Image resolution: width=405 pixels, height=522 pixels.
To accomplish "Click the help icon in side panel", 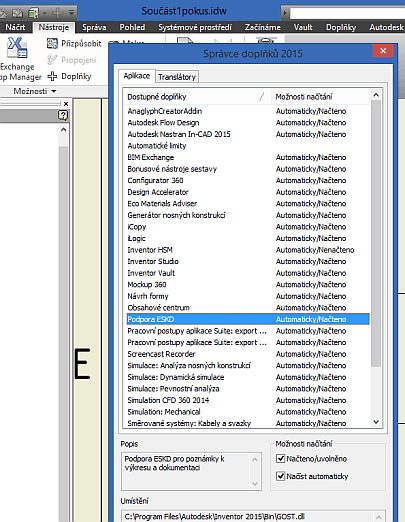I will [x=63, y=115].
